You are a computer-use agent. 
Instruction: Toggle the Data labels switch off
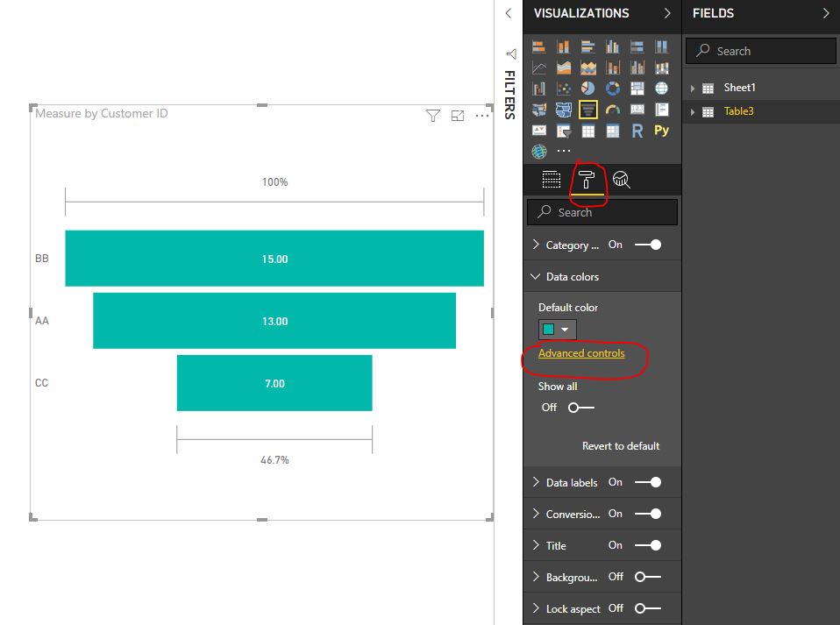pos(648,482)
